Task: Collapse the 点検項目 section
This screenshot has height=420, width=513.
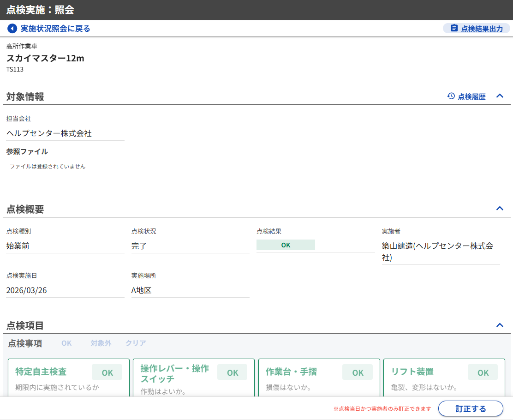Action: 500,325
